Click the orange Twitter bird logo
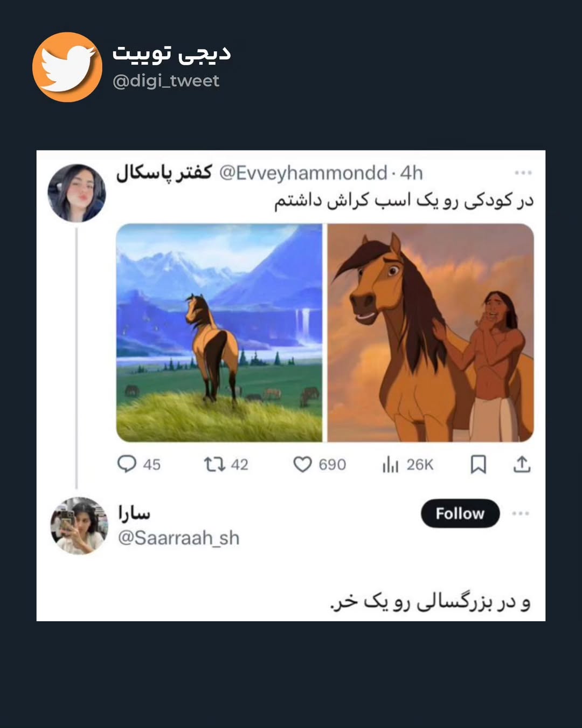This screenshot has width=582, height=728. (x=67, y=67)
